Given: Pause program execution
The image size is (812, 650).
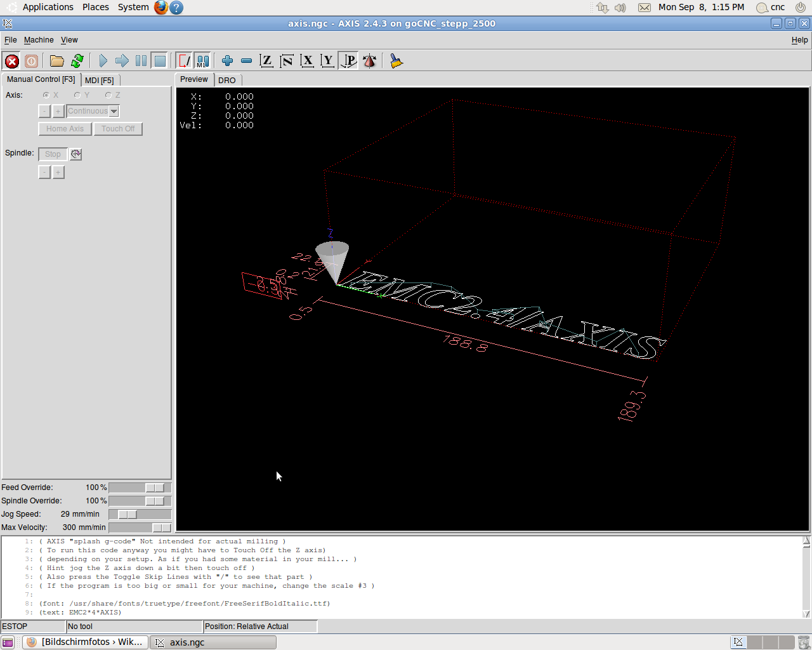Looking at the screenshot, I should coord(141,61).
